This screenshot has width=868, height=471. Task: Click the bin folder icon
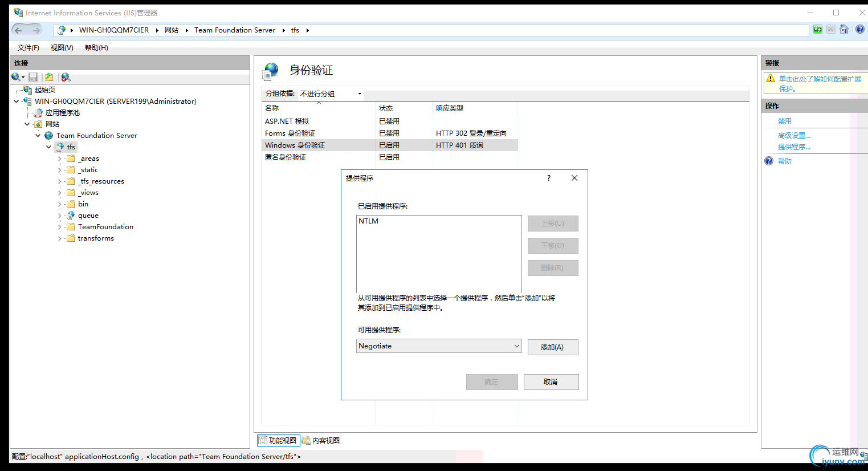click(x=71, y=204)
